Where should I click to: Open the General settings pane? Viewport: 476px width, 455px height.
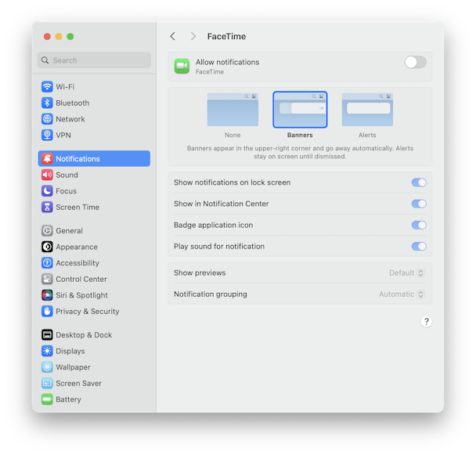coord(94,230)
